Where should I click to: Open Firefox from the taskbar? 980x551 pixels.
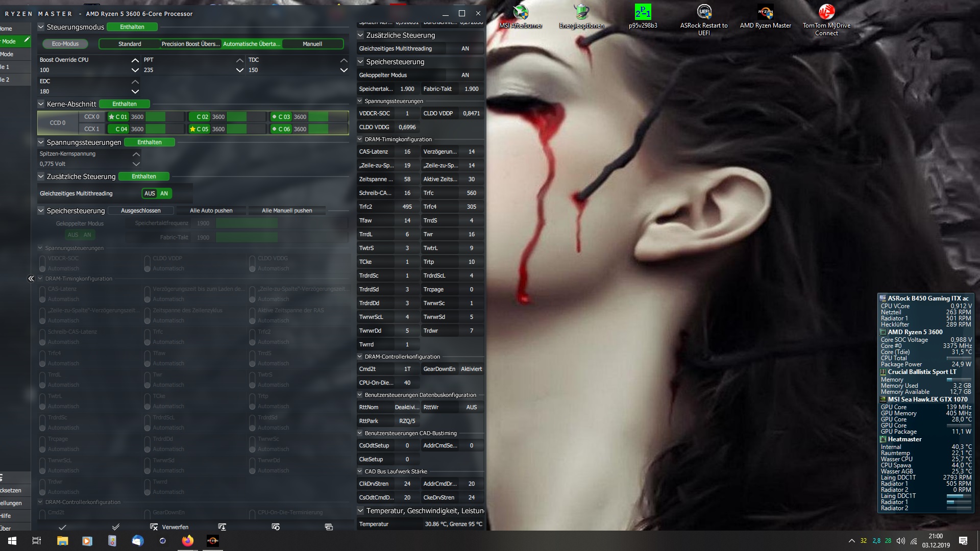pyautogui.click(x=187, y=541)
